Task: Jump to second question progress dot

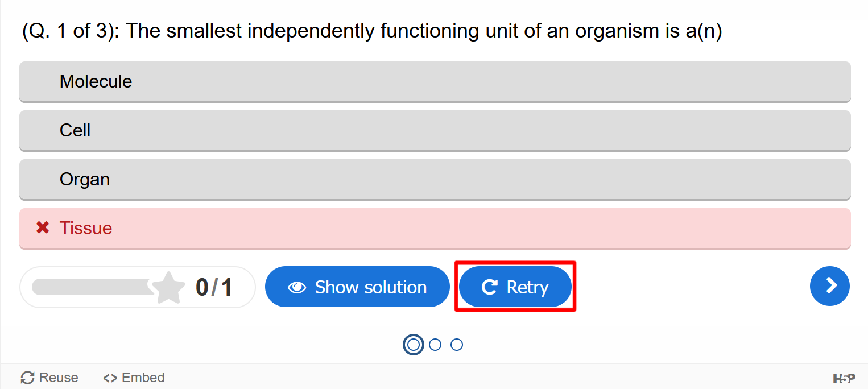Action: tap(435, 345)
